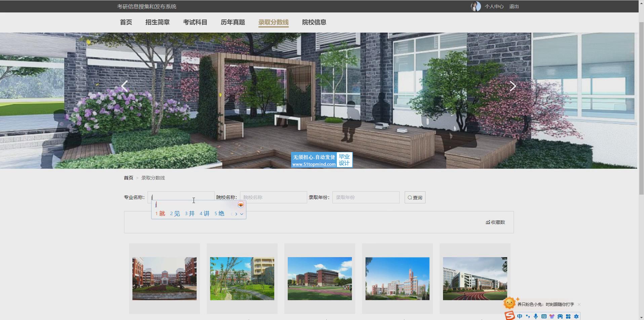Open the 招生简章 nav tab

[157, 22]
